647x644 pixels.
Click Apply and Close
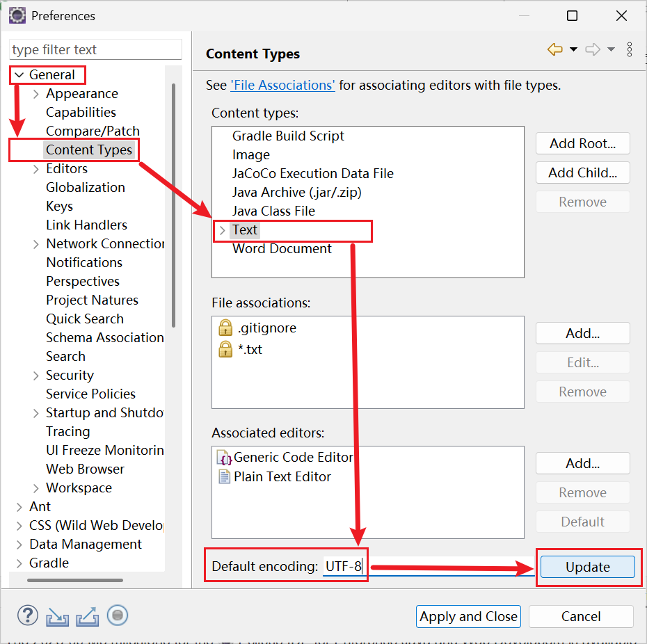[468, 616]
